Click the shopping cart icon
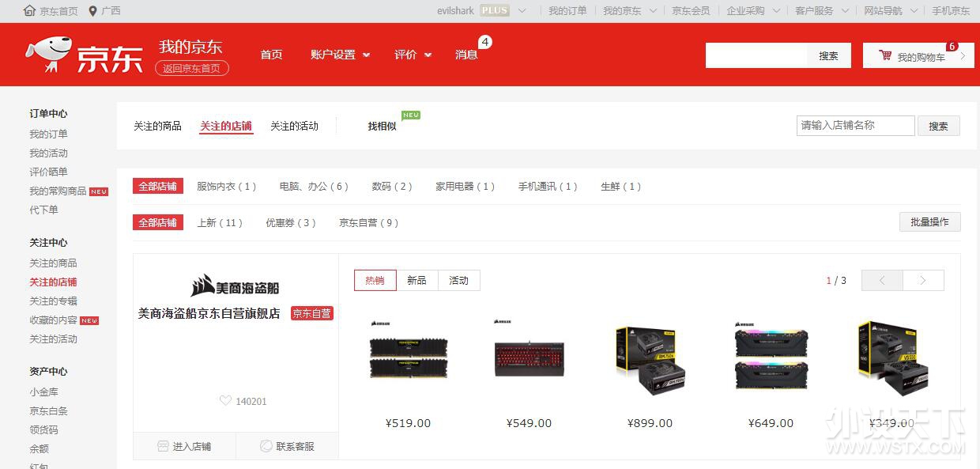Viewport: 980px width, 469px height. tap(885, 56)
